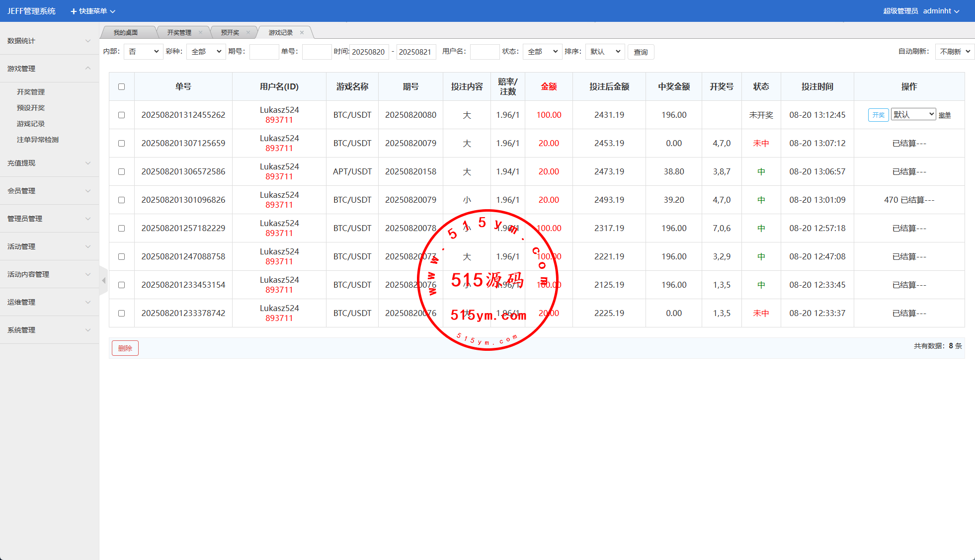Check the select-all checkbox in table header
975x560 pixels.
coord(121,87)
